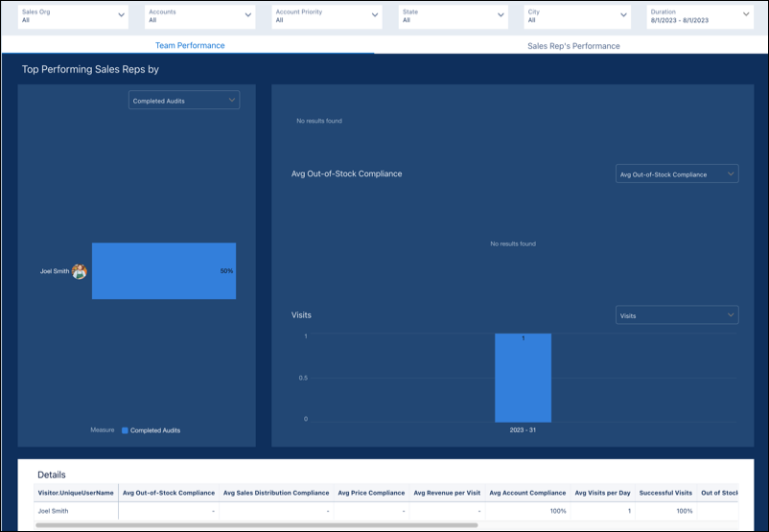Click the 2023 - 31 visits bar
This screenshot has height=532, width=769.
523,378
